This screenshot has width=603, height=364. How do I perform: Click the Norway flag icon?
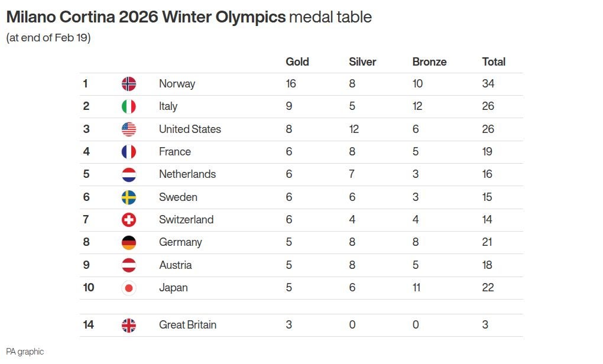coord(129,84)
